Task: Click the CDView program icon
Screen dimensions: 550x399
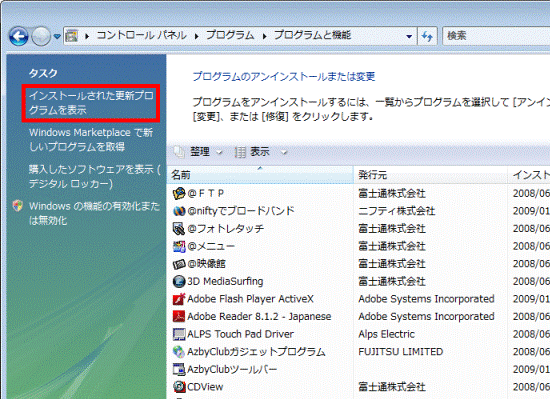Action: click(x=179, y=387)
